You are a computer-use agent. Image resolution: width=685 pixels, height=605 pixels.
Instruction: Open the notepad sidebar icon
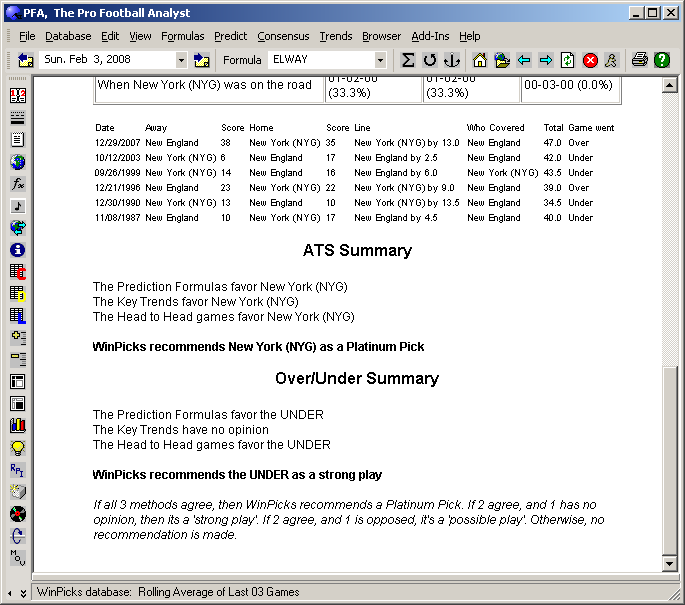pos(18,140)
